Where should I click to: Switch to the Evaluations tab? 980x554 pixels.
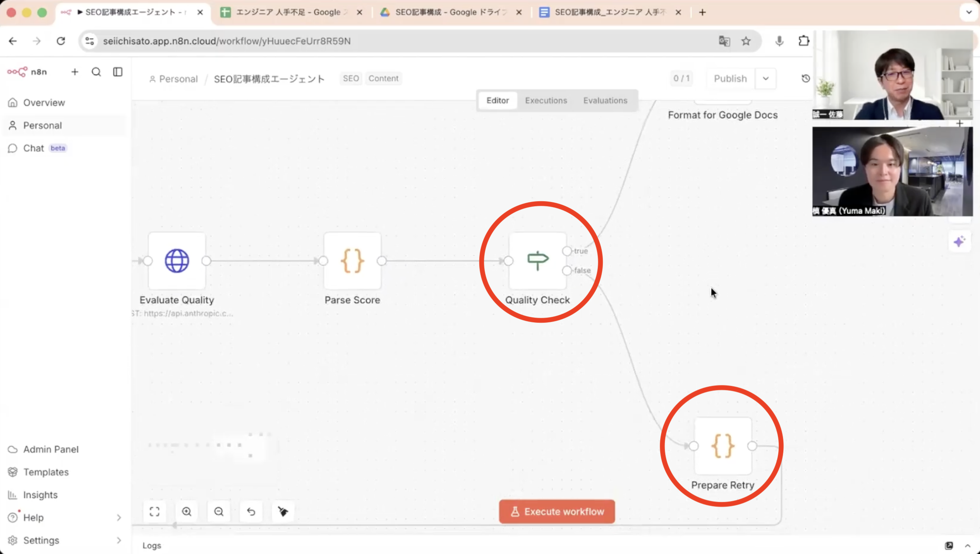tap(605, 101)
